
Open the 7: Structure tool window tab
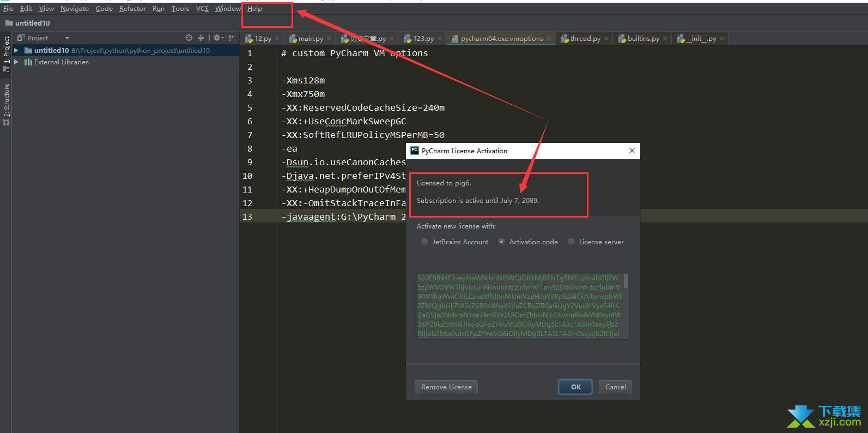coord(6,104)
